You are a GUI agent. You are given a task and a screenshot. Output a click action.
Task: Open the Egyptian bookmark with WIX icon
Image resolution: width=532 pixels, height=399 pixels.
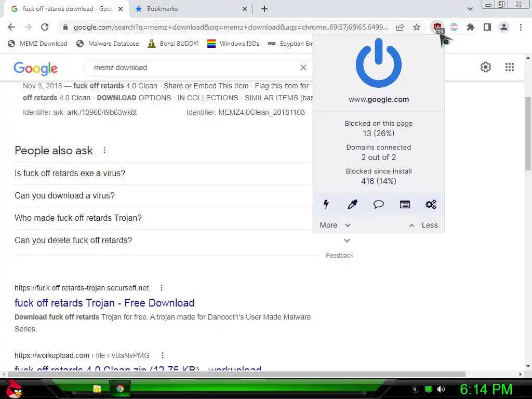(x=290, y=44)
